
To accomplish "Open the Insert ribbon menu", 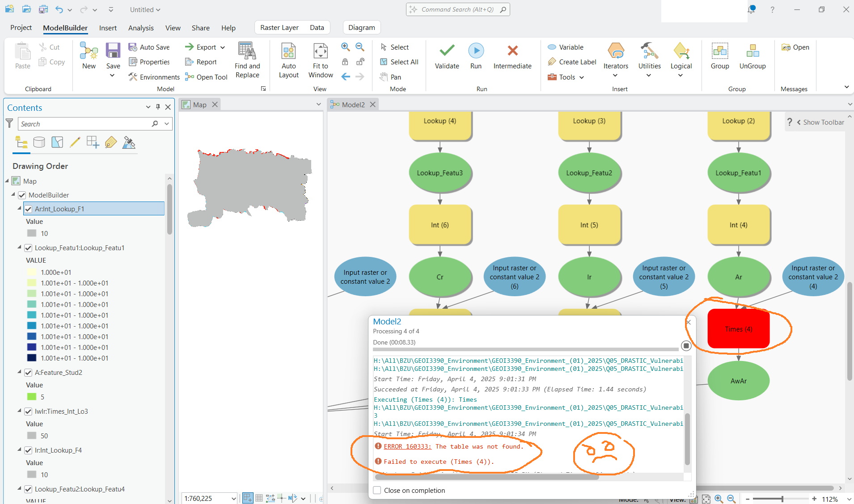I will click(107, 27).
